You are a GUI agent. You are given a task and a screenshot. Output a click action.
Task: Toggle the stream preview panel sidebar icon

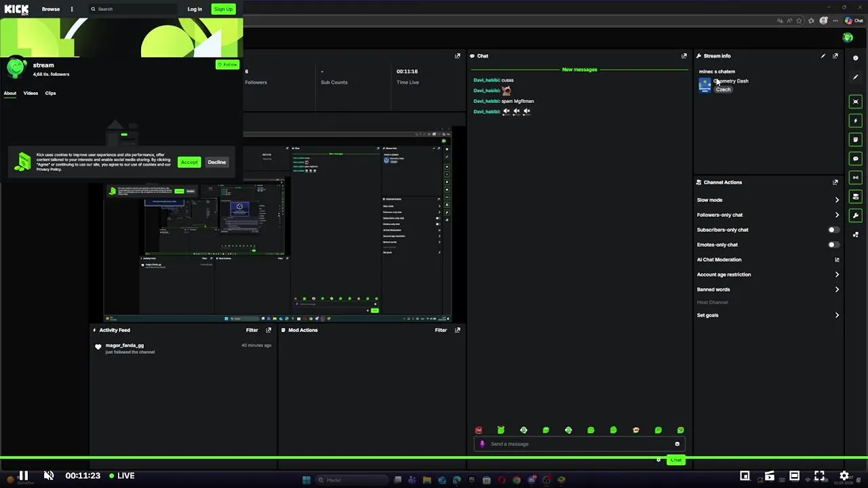pos(856,102)
